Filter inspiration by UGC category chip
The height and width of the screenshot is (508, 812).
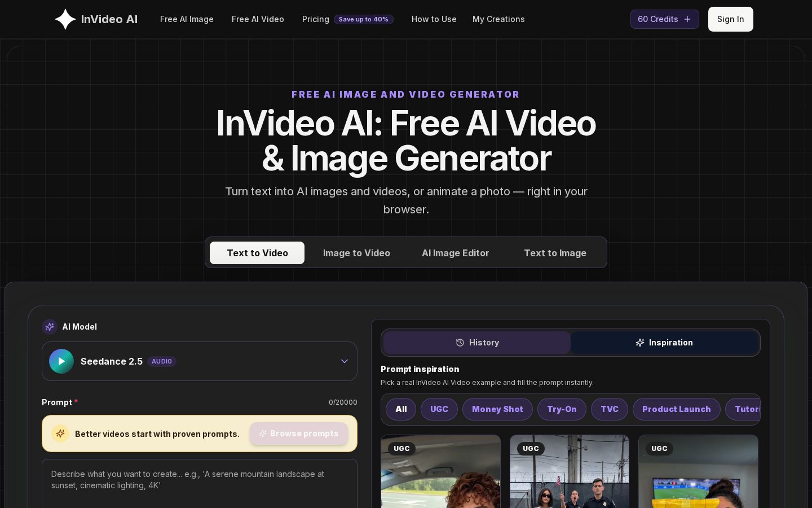coord(439,409)
